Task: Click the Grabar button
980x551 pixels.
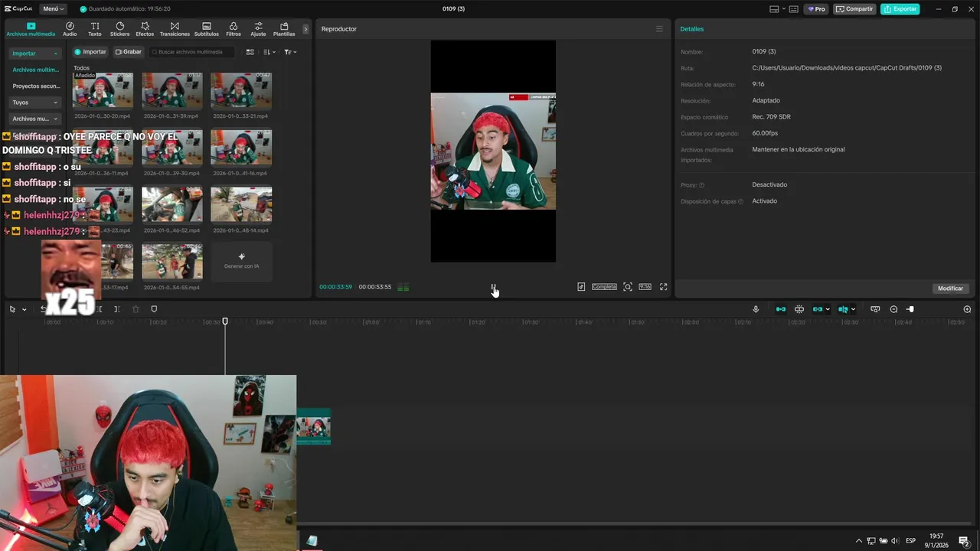Action: 128,52
